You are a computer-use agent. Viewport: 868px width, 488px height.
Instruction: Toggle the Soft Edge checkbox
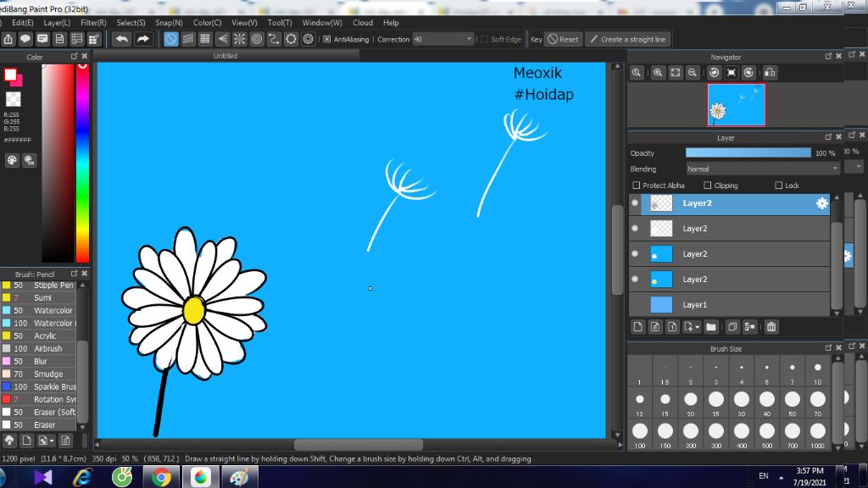[x=484, y=39]
